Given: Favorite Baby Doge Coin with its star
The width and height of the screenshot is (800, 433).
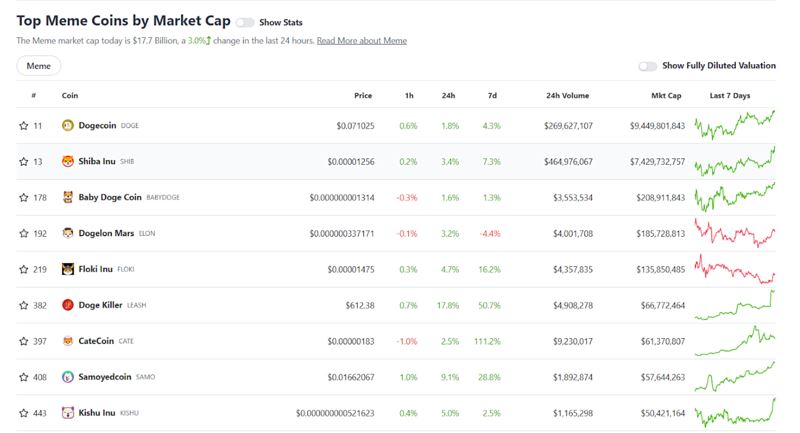Looking at the screenshot, I should point(23,197).
